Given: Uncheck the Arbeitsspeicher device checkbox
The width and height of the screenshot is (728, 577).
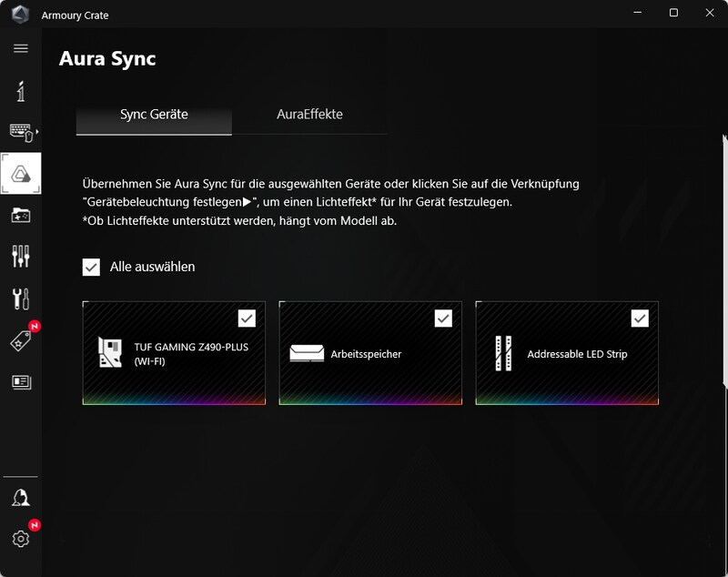Looking at the screenshot, I should click(x=443, y=318).
